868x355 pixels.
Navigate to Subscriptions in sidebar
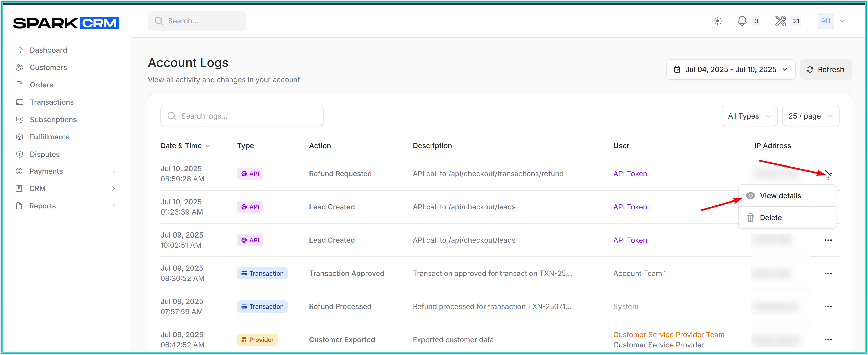(53, 119)
